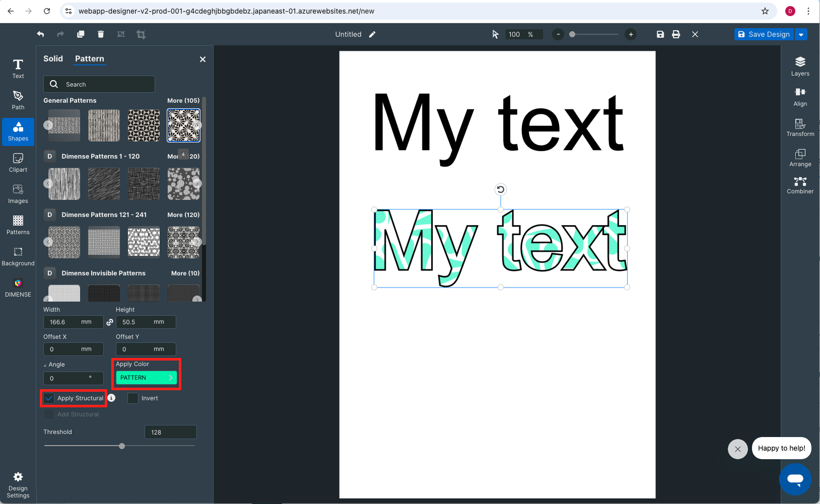This screenshot has width=820, height=504.
Task: Click the zoom percentage field
Action: (x=524, y=34)
